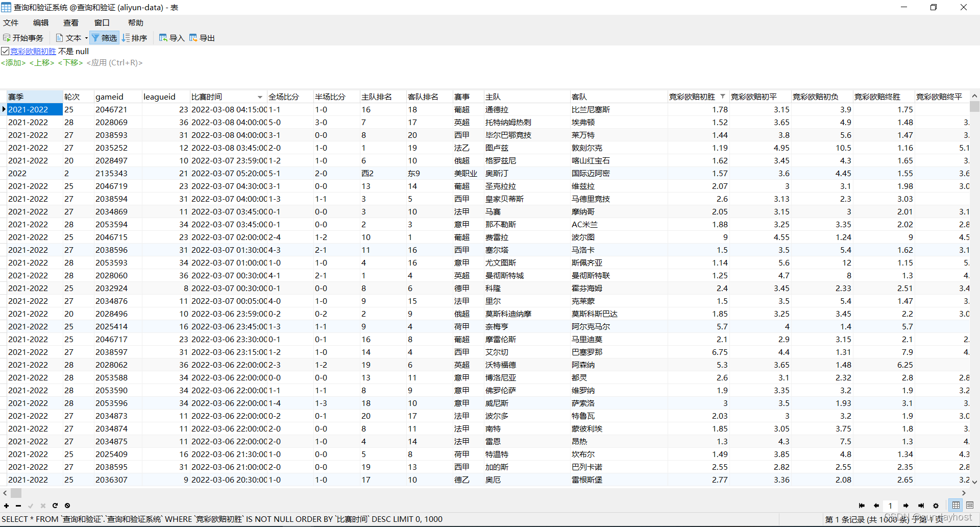Click the horizontal scrollbar left arrow
980x527 pixels.
[5, 493]
